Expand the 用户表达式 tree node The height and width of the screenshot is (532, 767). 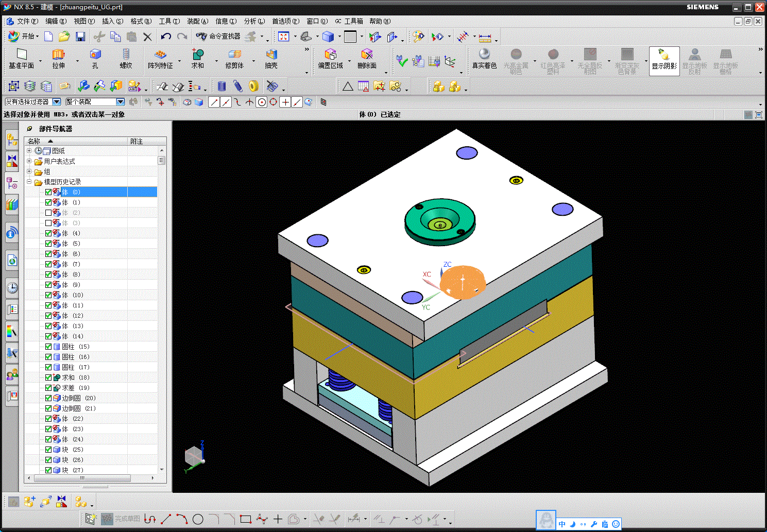point(29,161)
